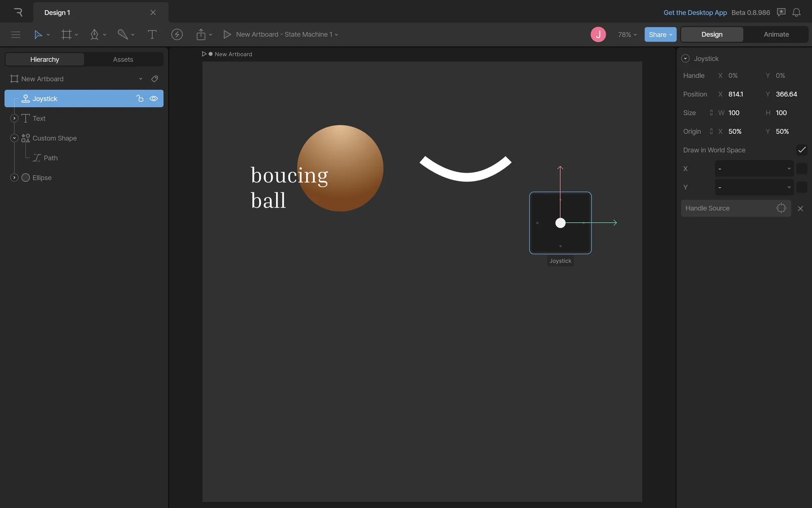Select the Bone tool
The width and height of the screenshot is (812, 508).
tap(123, 35)
